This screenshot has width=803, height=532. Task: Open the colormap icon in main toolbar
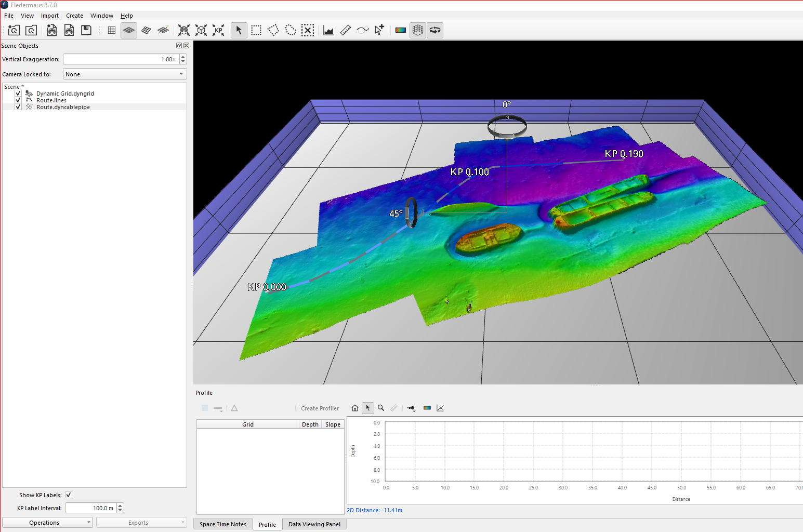tap(400, 30)
